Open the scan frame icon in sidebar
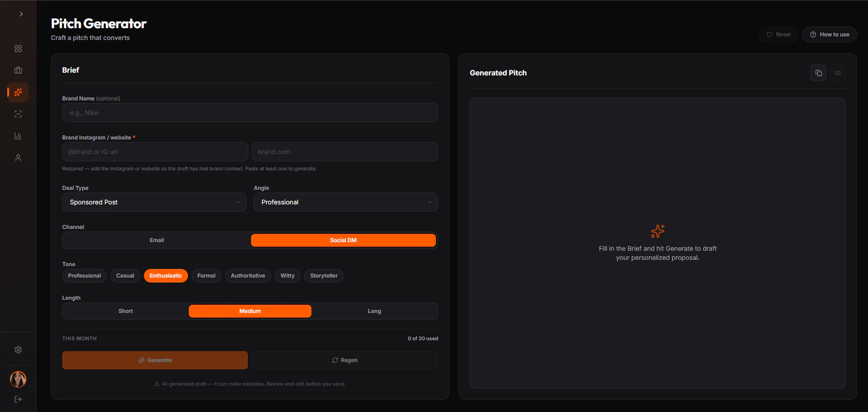This screenshot has height=412, width=868. click(x=18, y=114)
